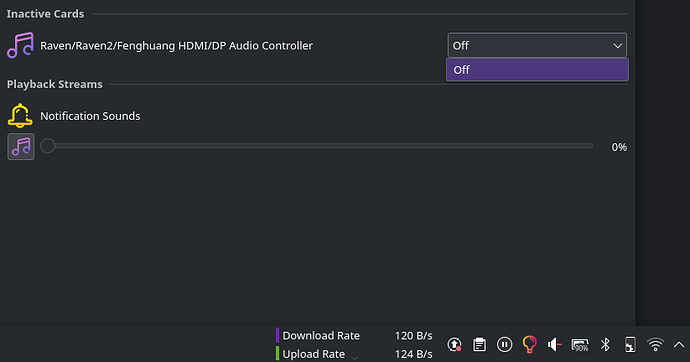This screenshot has height=362, width=690.
Task: Open the audio card profile dropdown
Action: pos(537,45)
